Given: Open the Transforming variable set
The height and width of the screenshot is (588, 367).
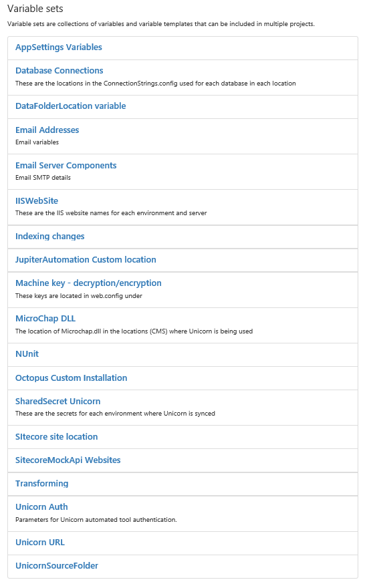Looking at the screenshot, I should pyautogui.click(x=42, y=483).
